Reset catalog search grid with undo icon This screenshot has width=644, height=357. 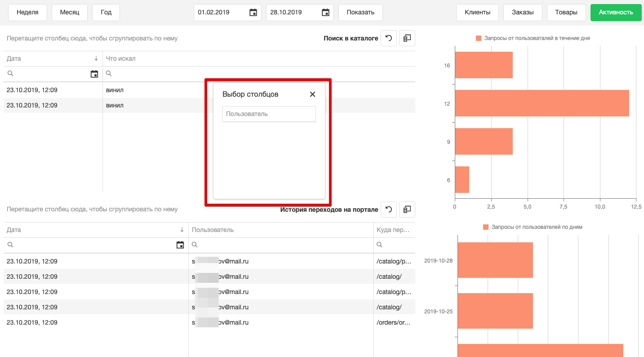[389, 39]
